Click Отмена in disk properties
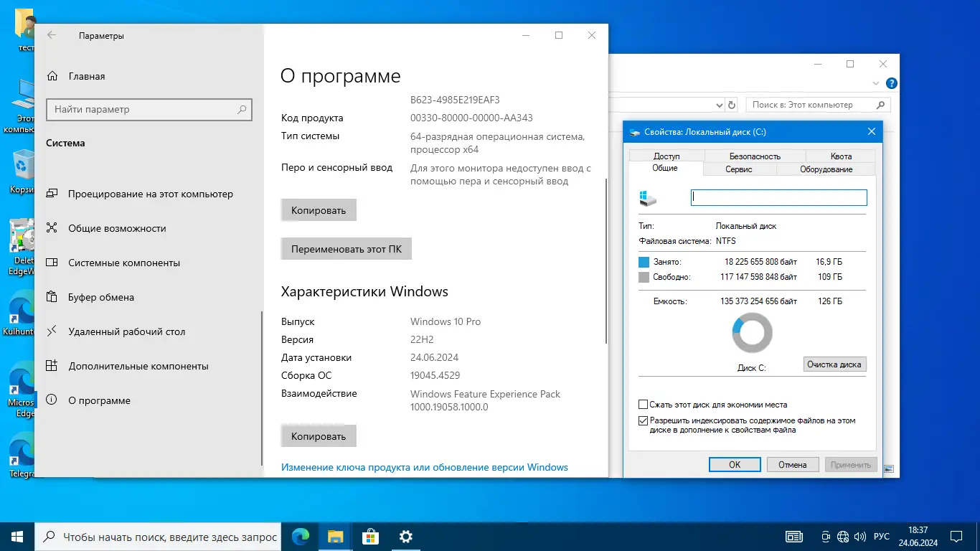Screen dimensions: 980x551 [793, 465]
